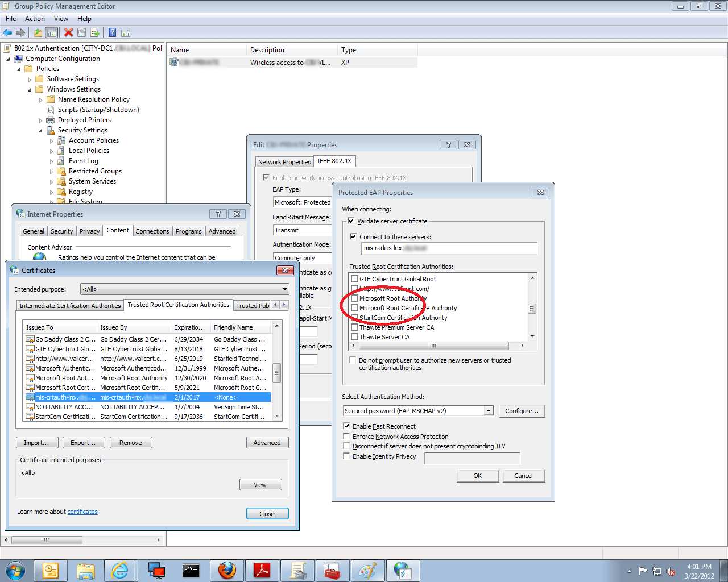Image resolution: width=728 pixels, height=582 pixels.
Task: Check Thawte Server CA checkbox
Action: pyautogui.click(x=355, y=337)
